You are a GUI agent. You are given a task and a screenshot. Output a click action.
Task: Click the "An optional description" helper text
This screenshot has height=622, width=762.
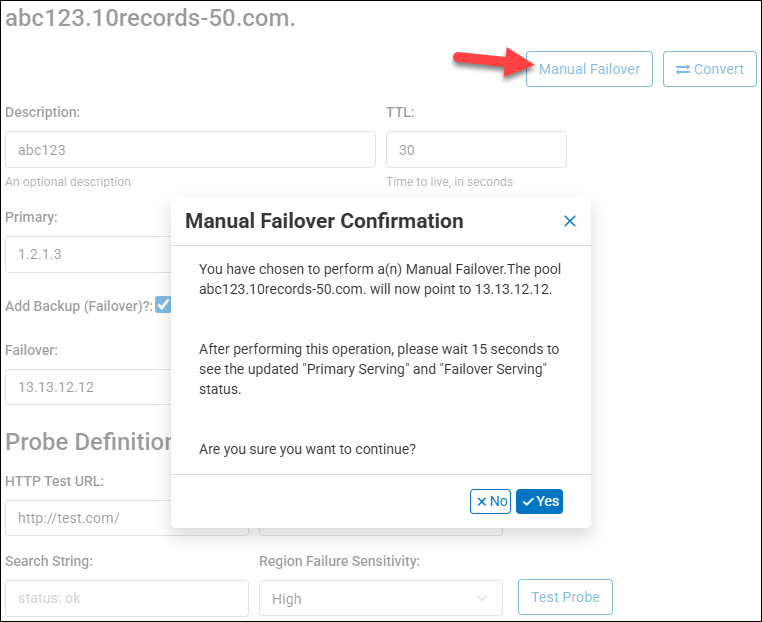pos(68,182)
